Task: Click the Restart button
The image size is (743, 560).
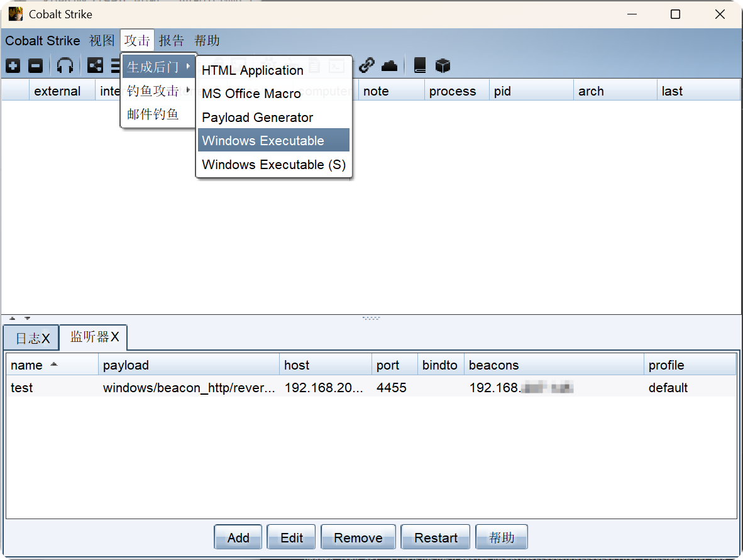Action: 436,537
